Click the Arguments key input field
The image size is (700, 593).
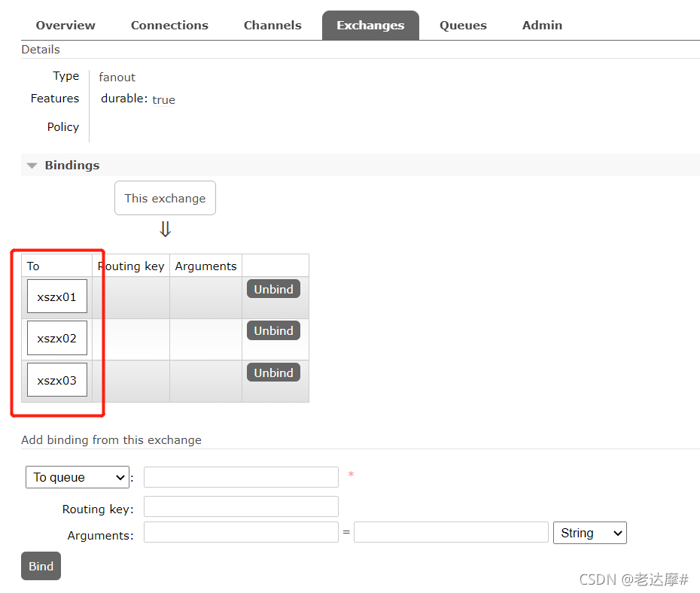click(x=241, y=532)
